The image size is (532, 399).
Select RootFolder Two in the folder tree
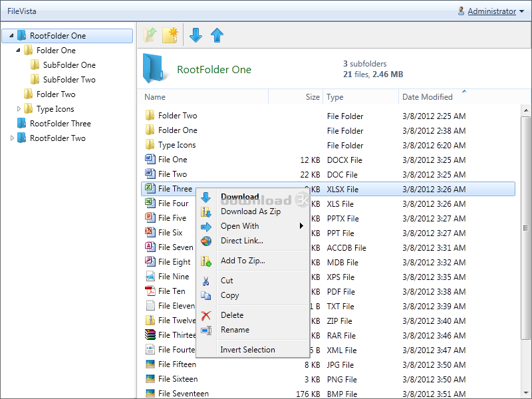click(x=58, y=138)
